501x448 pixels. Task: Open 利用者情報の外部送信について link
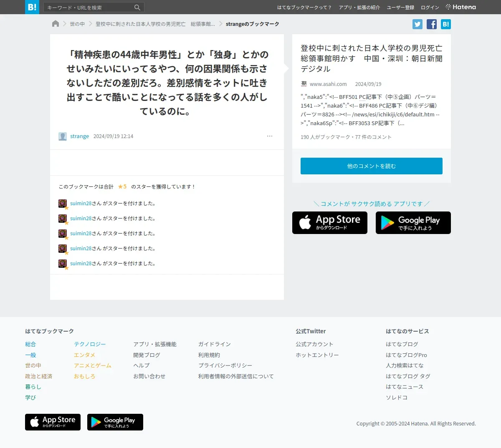click(236, 376)
